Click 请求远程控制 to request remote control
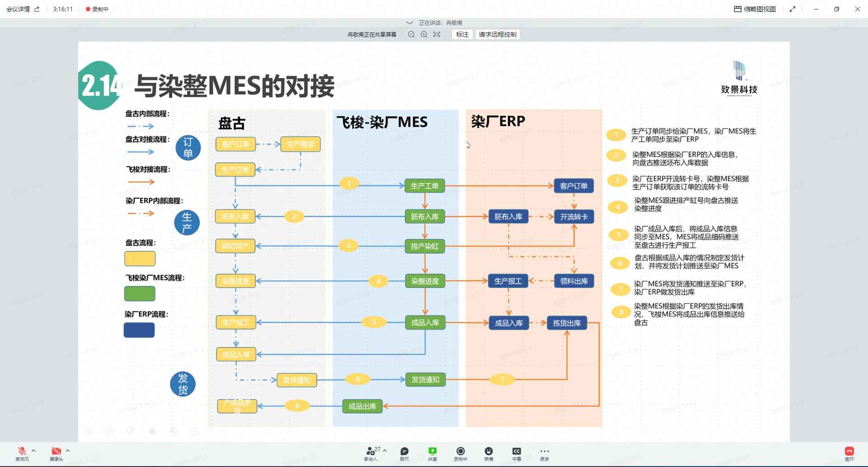868x467 pixels. 498,34
